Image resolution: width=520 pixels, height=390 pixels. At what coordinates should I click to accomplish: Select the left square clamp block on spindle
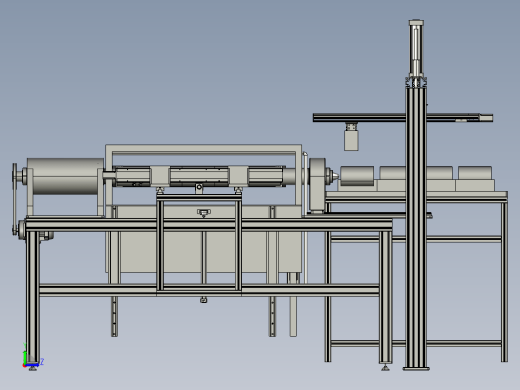pos(160,176)
